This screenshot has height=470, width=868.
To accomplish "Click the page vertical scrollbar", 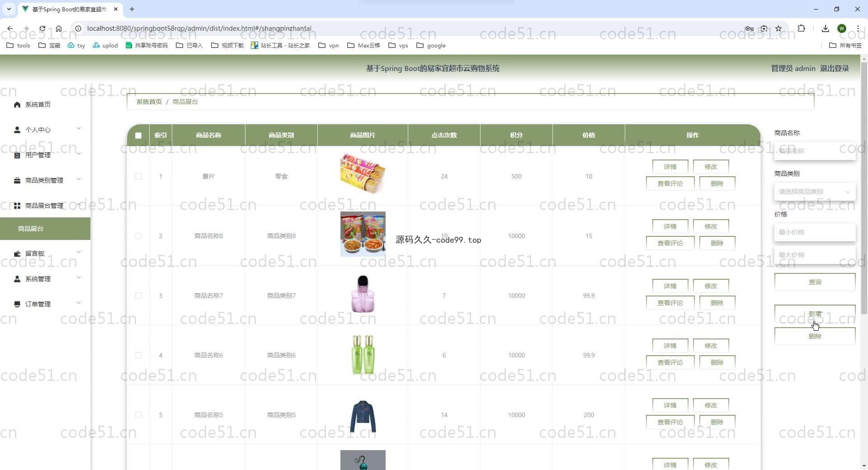I will pos(864,188).
